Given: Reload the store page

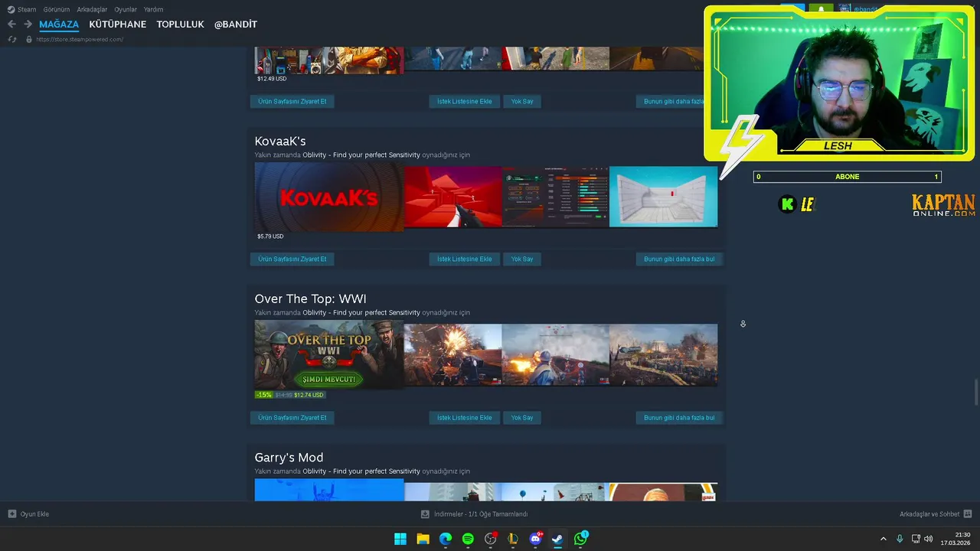Looking at the screenshot, I should coord(11,39).
